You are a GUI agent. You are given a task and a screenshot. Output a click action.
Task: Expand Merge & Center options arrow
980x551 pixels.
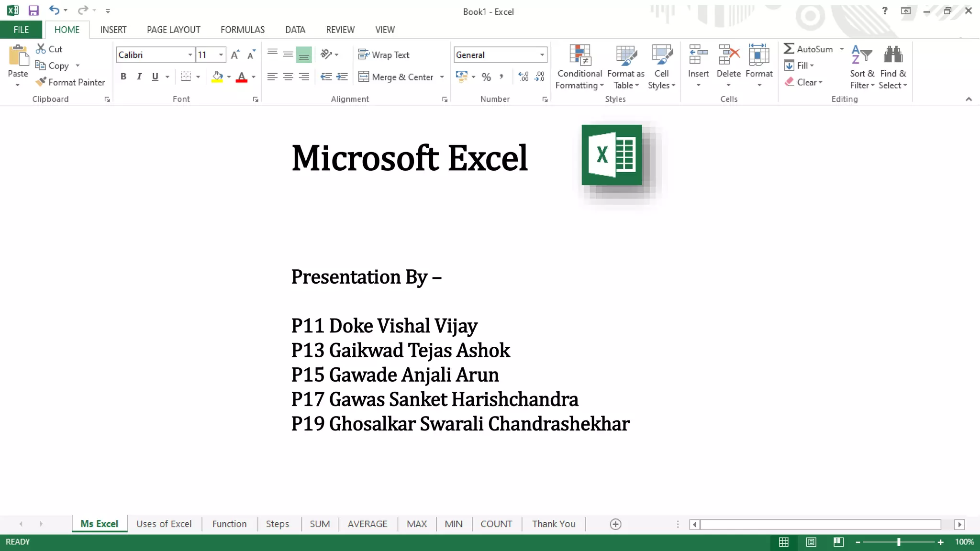coord(442,77)
